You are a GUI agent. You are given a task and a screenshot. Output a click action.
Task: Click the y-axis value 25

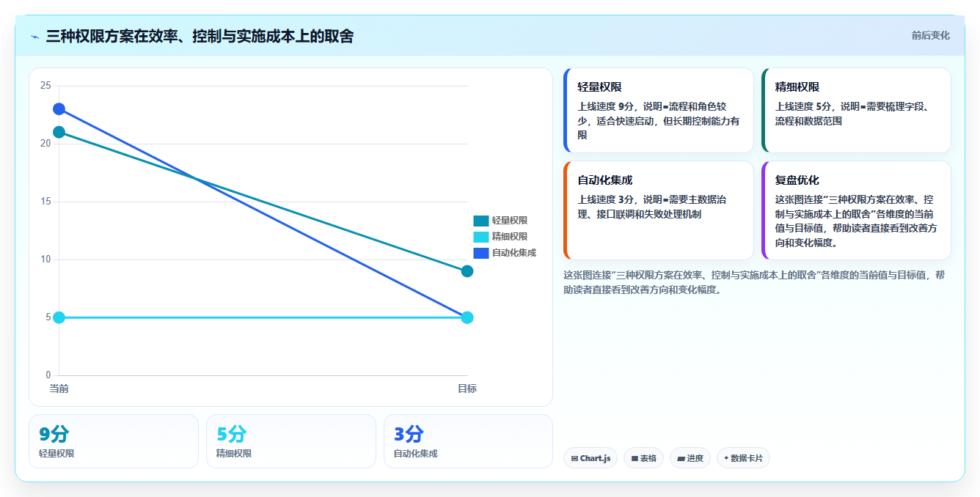[45, 86]
